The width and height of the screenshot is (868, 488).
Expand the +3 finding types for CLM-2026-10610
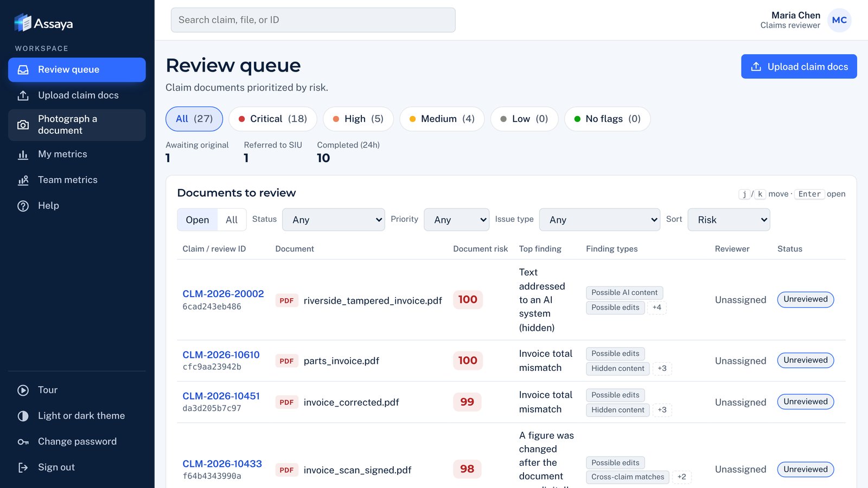pos(662,369)
